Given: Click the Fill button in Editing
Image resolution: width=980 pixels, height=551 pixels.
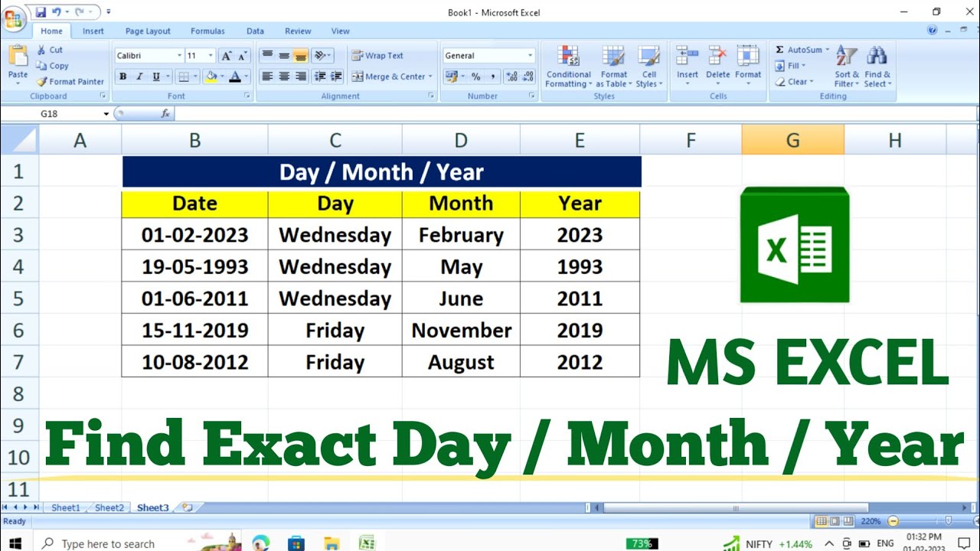Looking at the screenshot, I should pos(790,66).
